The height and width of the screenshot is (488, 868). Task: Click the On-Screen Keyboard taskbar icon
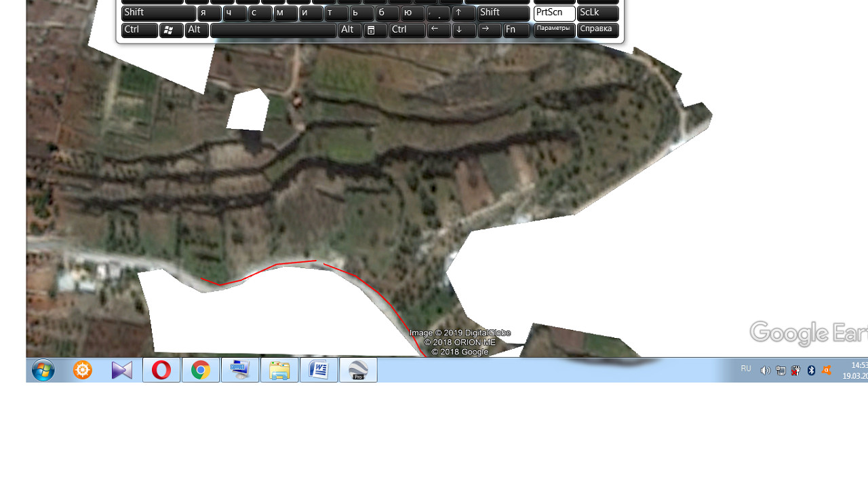click(x=240, y=370)
